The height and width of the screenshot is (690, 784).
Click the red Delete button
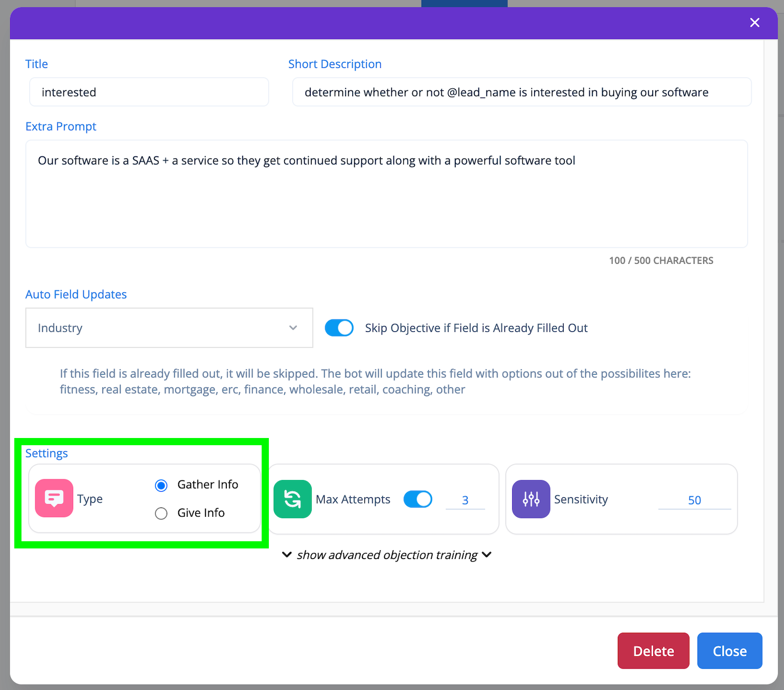(x=653, y=651)
